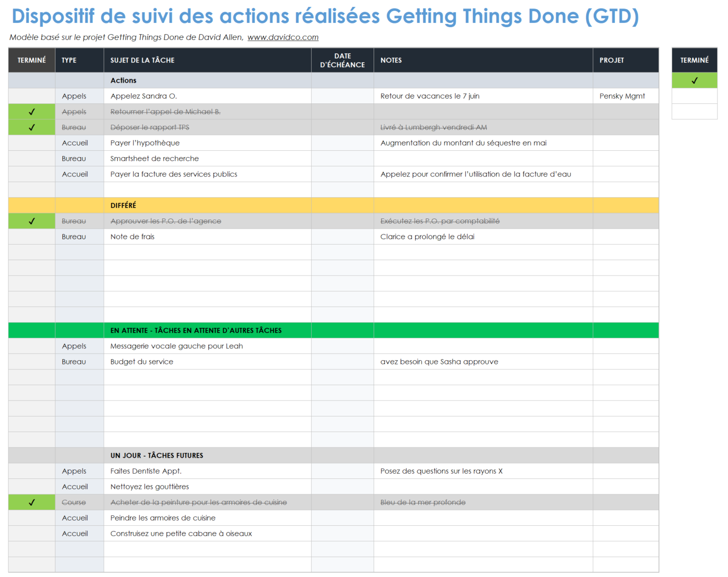This screenshot has width=728, height=577.
Task: Click the due date cell for Note de frais
Action: click(343, 237)
